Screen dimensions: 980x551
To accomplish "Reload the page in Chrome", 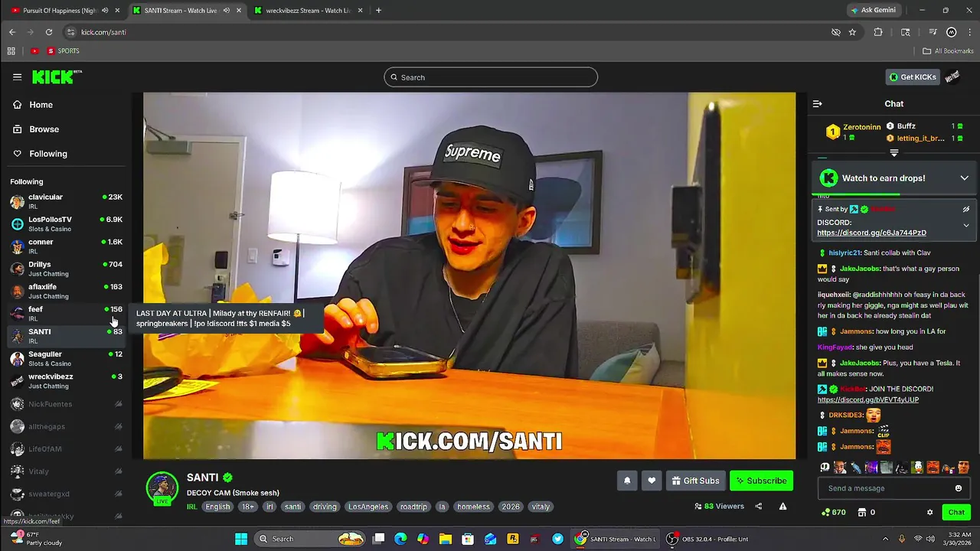I will tap(49, 32).
